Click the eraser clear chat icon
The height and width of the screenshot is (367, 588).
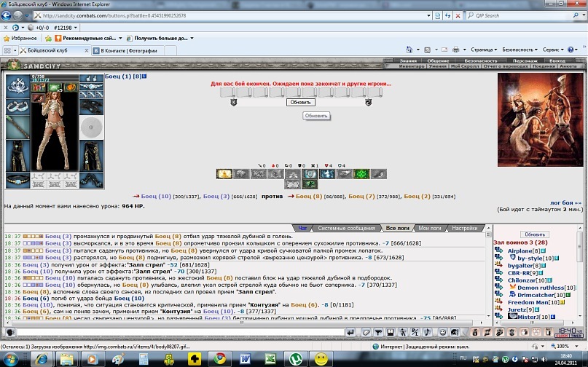pos(366,332)
